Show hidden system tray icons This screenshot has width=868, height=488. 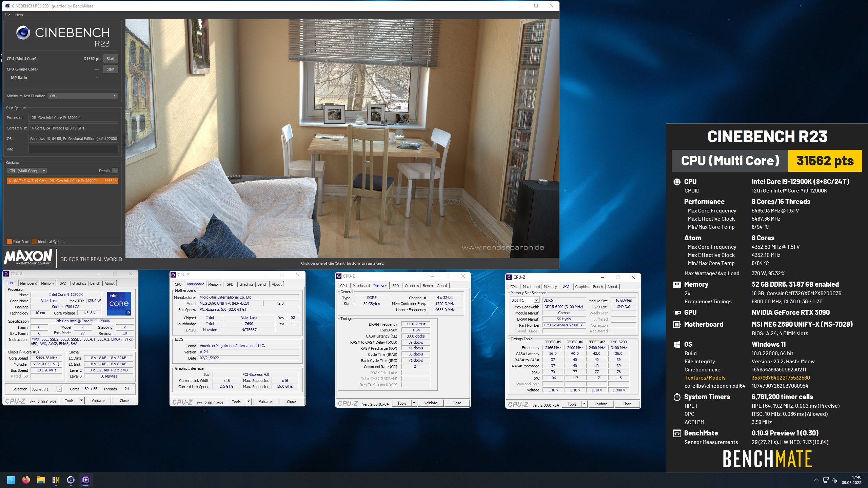816,480
